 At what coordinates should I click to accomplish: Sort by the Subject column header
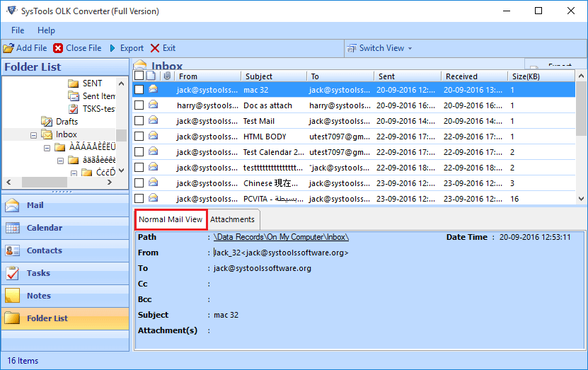(274, 76)
